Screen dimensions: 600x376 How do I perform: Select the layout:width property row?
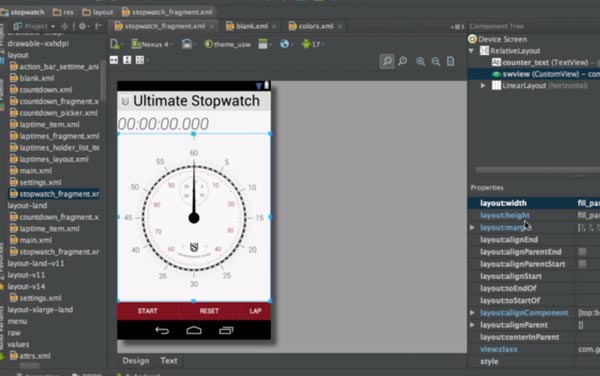click(534, 203)
